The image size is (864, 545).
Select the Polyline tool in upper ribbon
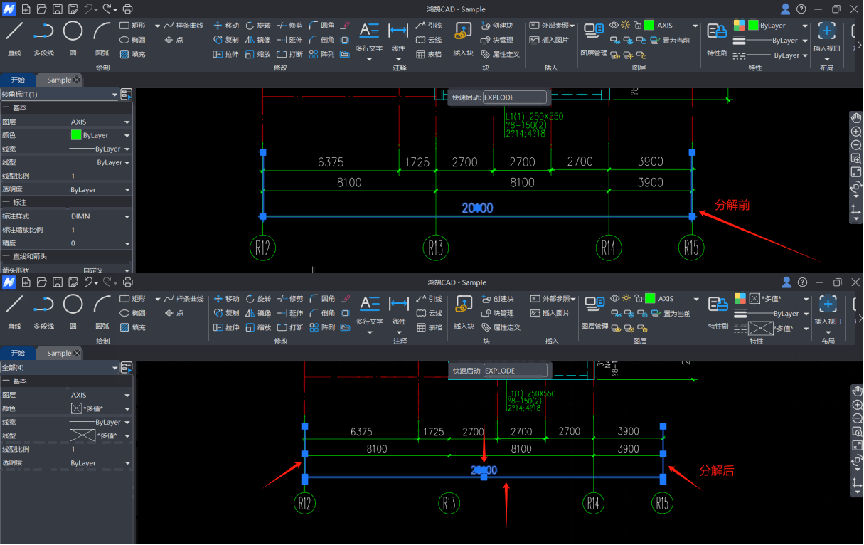point(43,34)
